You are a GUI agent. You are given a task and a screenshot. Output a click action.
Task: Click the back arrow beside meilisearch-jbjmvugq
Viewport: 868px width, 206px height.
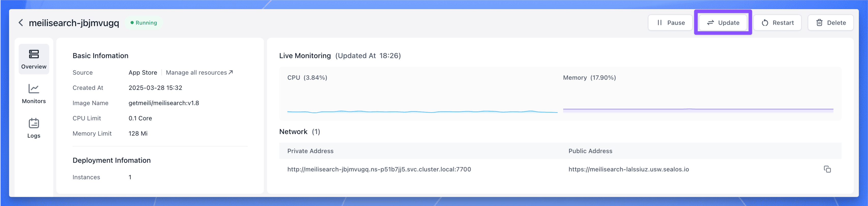coord(21,23)
